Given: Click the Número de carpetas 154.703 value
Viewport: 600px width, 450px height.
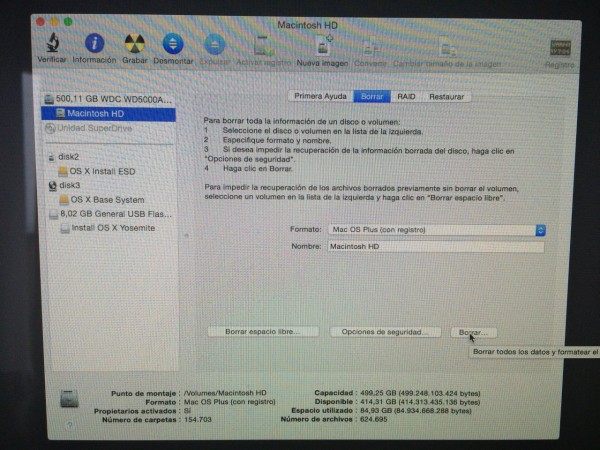Looking at the screenshot, I should 197,420.
